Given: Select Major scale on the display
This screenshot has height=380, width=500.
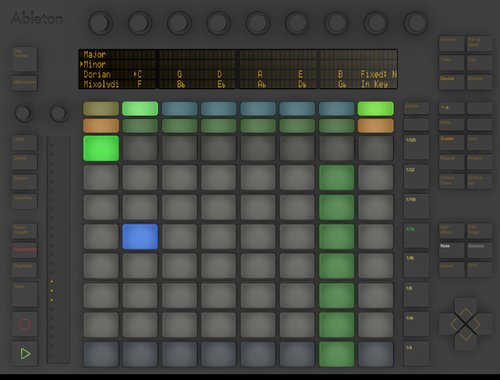Looking at the screenshot, I should coord(95,54).
